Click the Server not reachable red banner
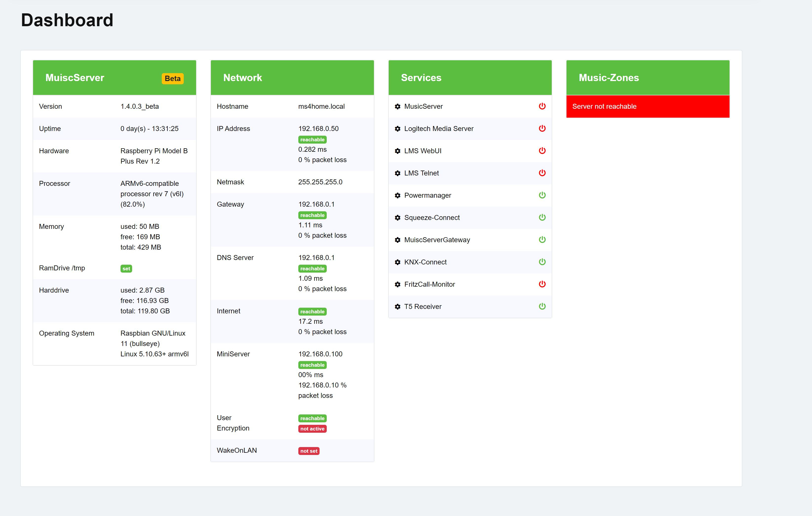 pos(648,107)
